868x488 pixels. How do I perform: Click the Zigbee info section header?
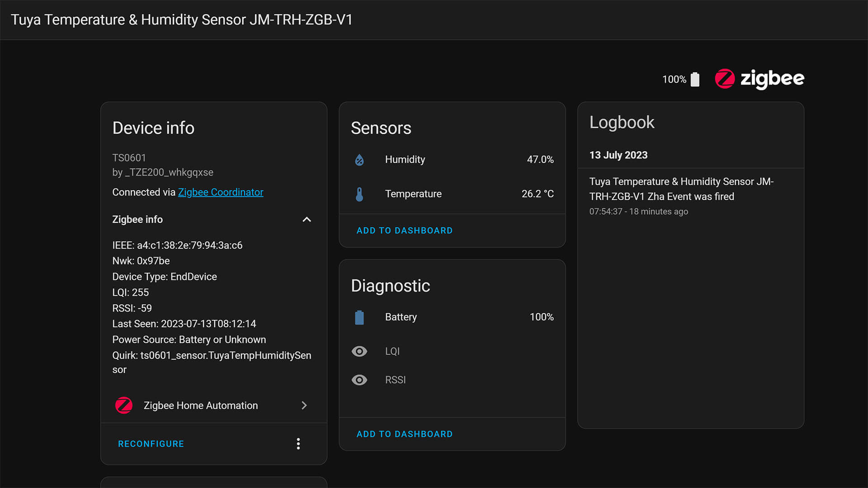[x=137, y=220]
